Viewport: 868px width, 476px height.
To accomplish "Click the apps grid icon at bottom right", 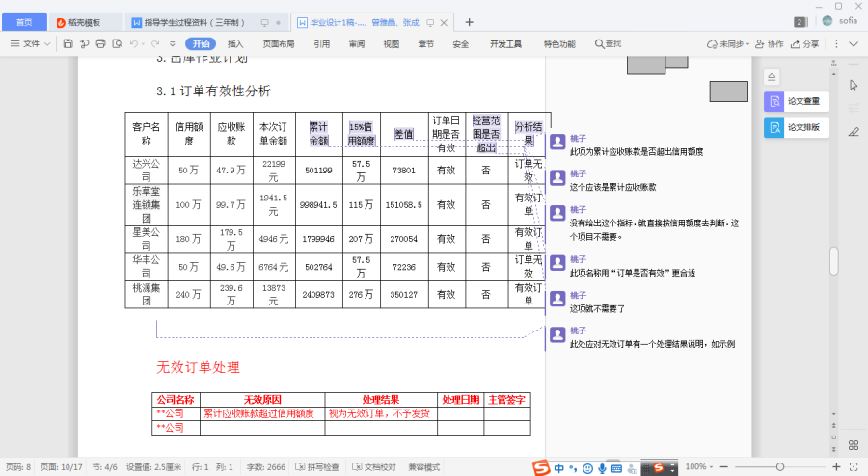I will (854, 445).
